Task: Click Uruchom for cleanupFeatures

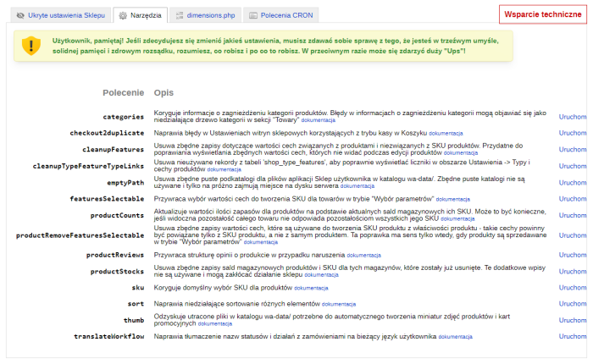Action: 572,149
